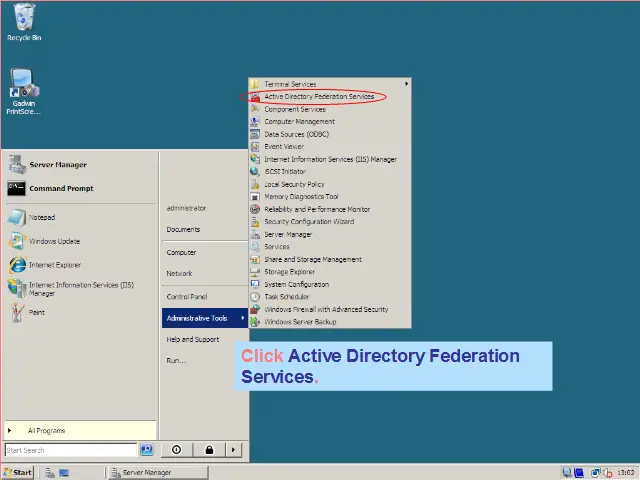Click the taskbar clock showing 13:02
The width and height of the screenshot is (640, 480).
click(625, 473)
